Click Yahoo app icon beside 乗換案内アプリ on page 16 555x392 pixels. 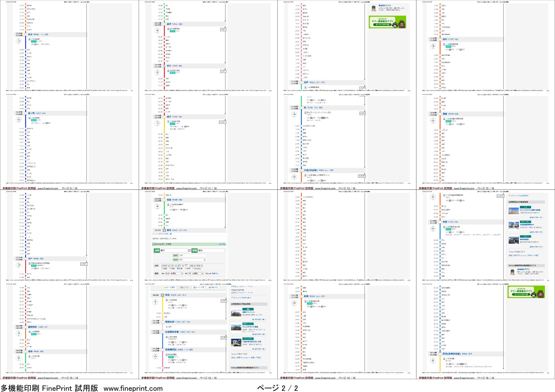pos(512,272)
